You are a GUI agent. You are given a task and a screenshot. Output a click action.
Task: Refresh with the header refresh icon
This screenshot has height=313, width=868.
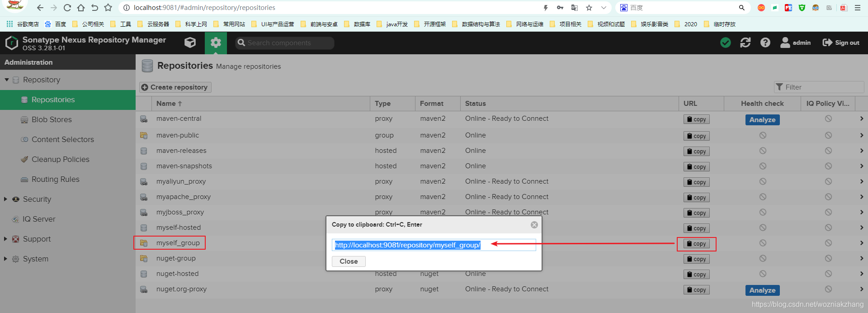[x=745, y=43]
